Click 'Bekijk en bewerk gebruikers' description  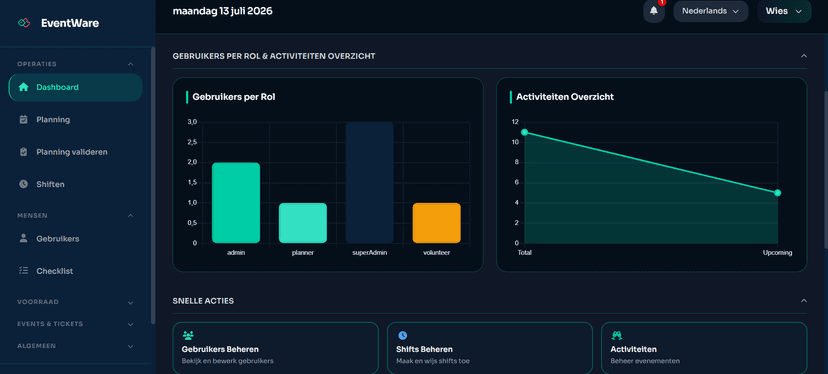coord(228,361)
